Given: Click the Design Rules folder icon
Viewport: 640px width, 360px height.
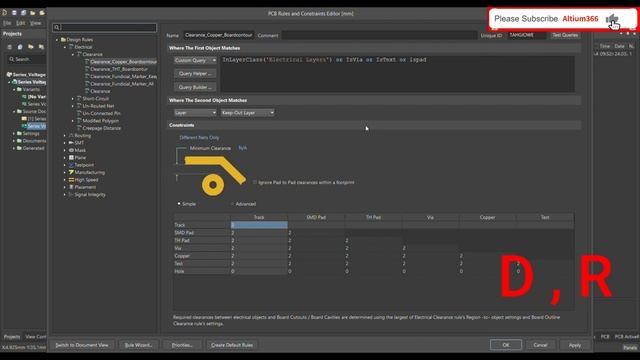Looking at the screenshot, I should click(63, 40).
